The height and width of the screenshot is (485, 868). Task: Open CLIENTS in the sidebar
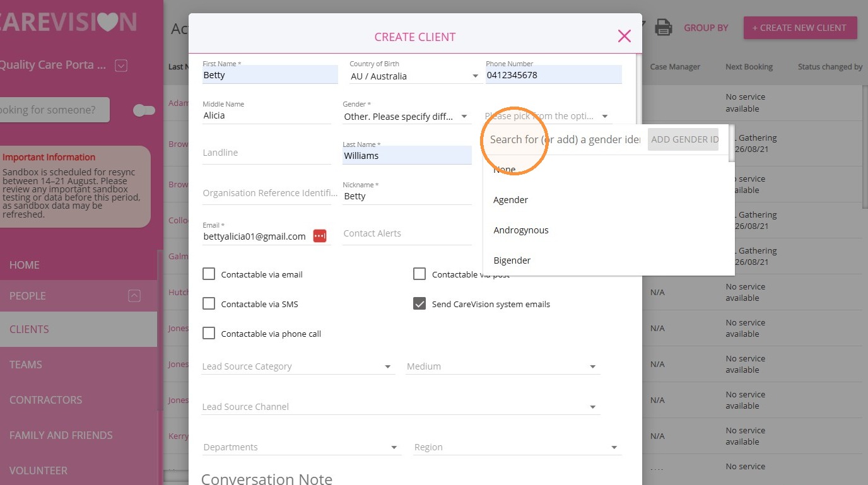point(78,329)
